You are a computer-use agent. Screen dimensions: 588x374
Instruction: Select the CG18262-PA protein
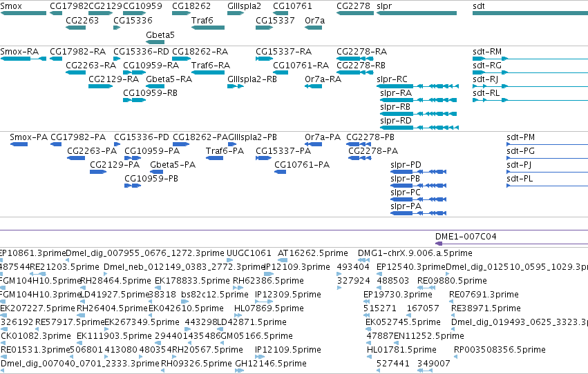[181, 144]
